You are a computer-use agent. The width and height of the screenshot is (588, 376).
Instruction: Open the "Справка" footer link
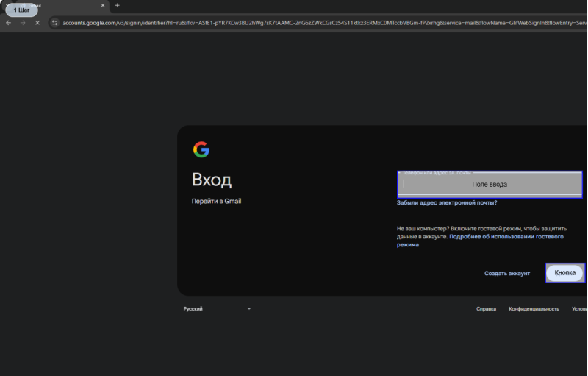pyautogui.click(x=486, y=309)
